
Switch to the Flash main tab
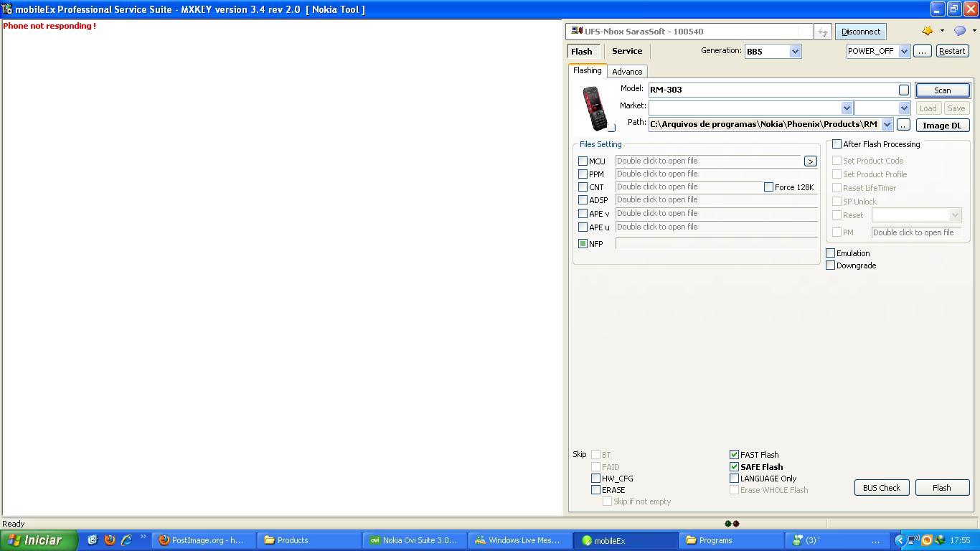coord(582,52)
